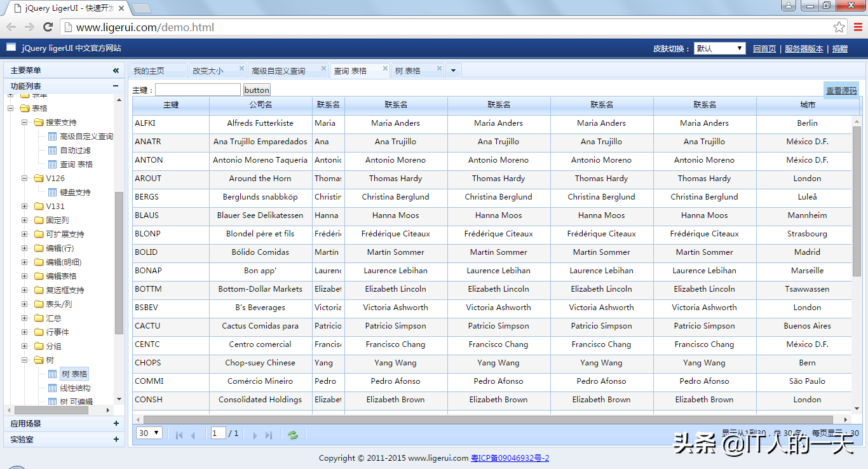The width and height of the screenshot is (868, 469).
Task: Open the 皮肤切换 skin dropdown
Action: pyautogui.click(x=720, y=48)
